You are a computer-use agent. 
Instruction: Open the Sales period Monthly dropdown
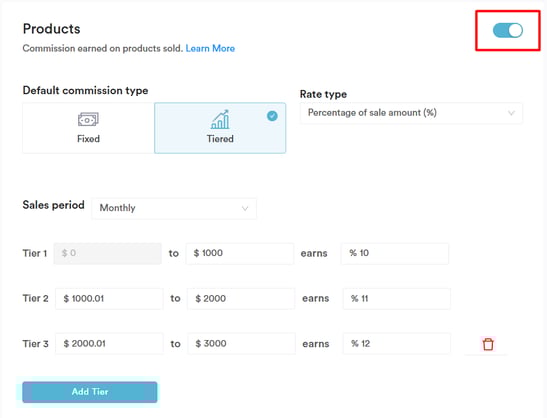point(174,208)
